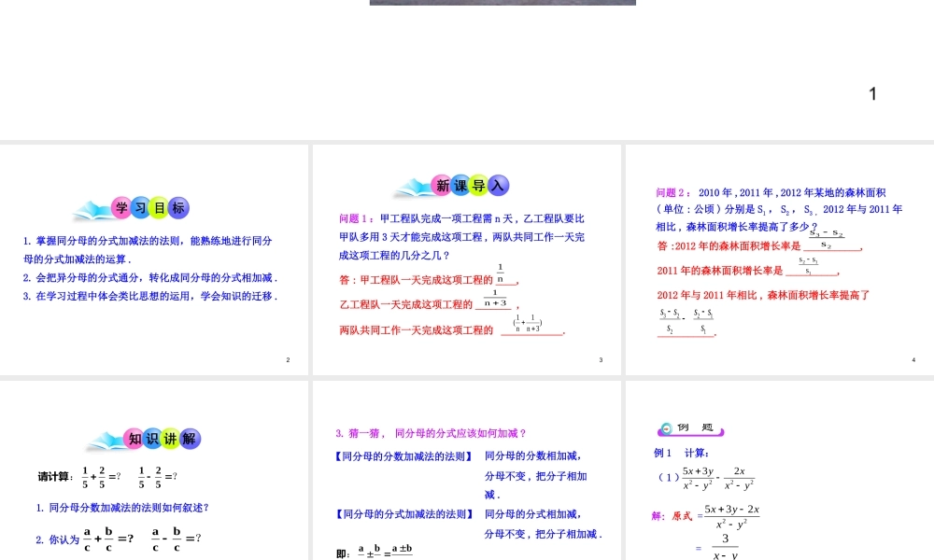The width and height of the screenshot is (934, 560).
Task: Click the photo strip at the top
Action: tap(502, 2)
